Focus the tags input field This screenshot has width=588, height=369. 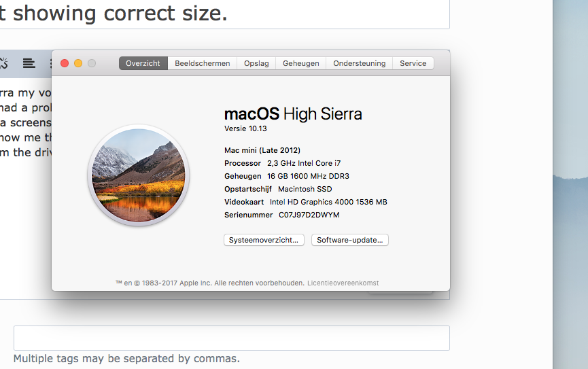(232, 338)
